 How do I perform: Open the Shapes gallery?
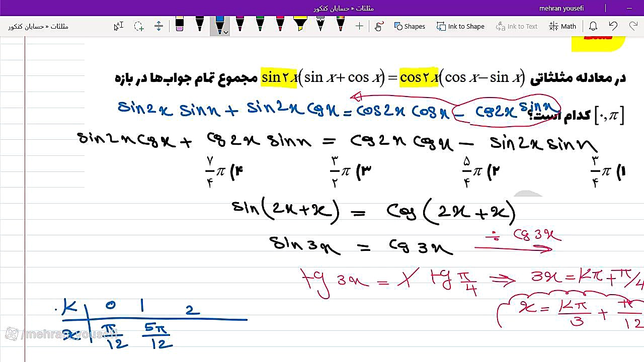pyautogui.click(x=410, y=26)
